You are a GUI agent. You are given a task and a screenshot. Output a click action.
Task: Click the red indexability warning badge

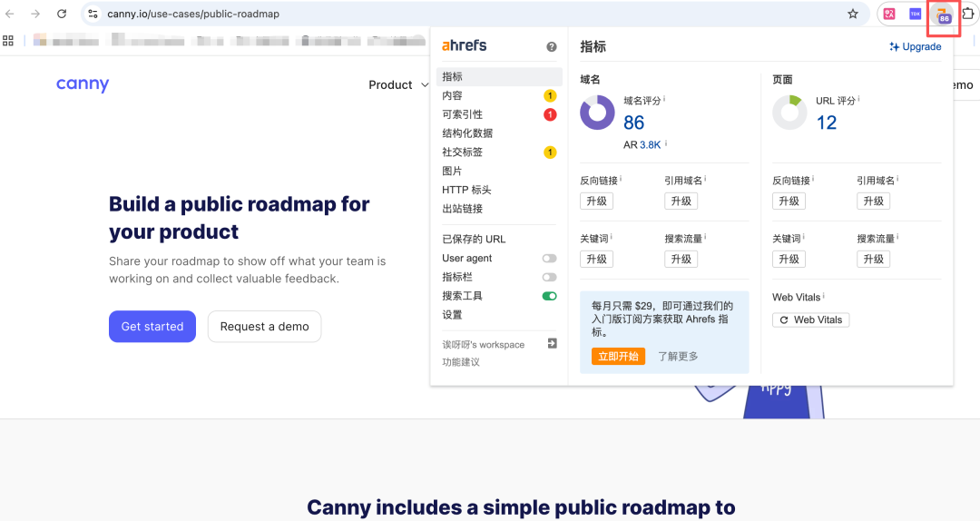click(x=549, y=114)
